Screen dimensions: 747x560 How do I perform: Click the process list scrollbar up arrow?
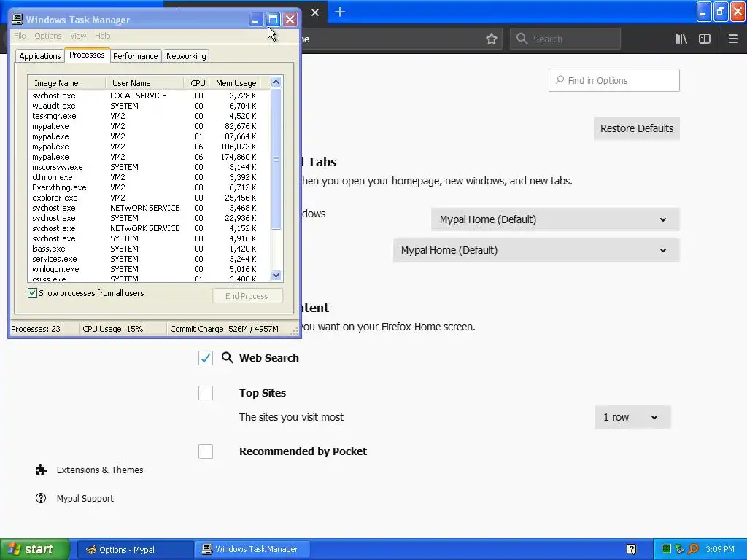276,82
